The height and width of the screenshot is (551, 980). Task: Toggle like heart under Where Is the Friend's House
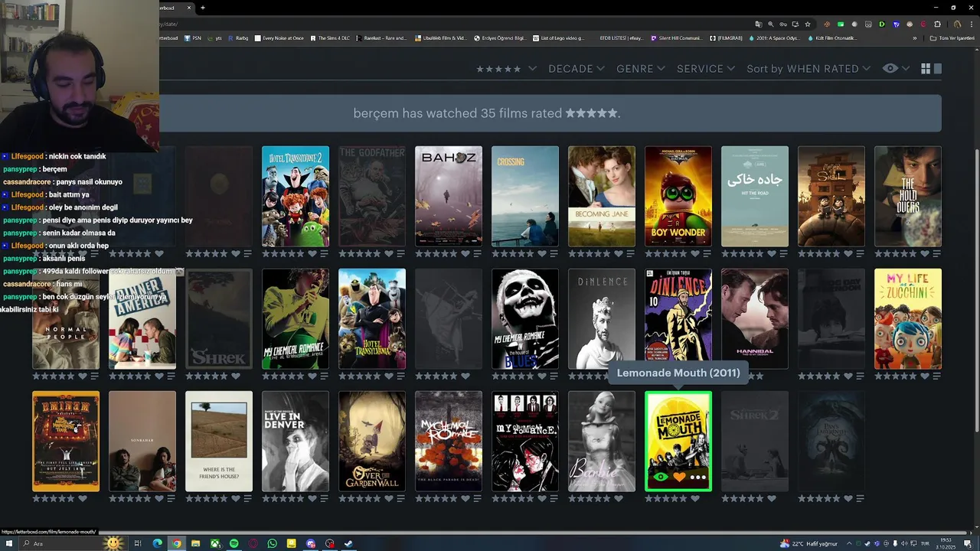(x=236, y=498)
